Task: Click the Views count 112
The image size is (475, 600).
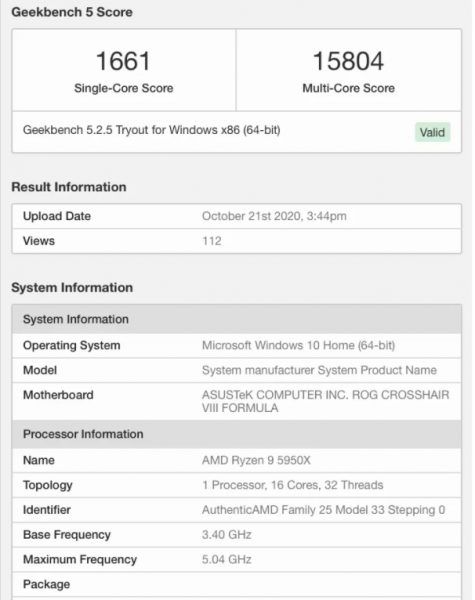Action: [212, 241]
